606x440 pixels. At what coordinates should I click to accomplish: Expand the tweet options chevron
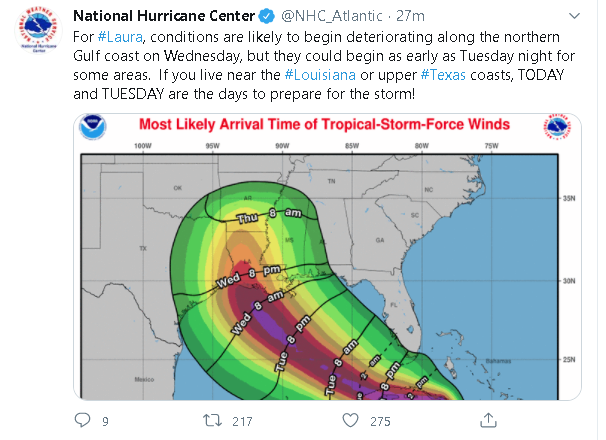(574, 16)
